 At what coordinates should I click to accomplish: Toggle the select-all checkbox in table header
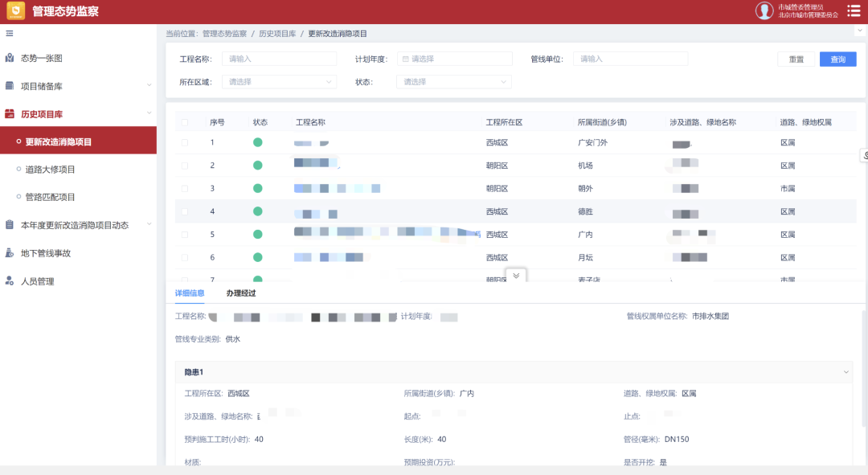185,123
